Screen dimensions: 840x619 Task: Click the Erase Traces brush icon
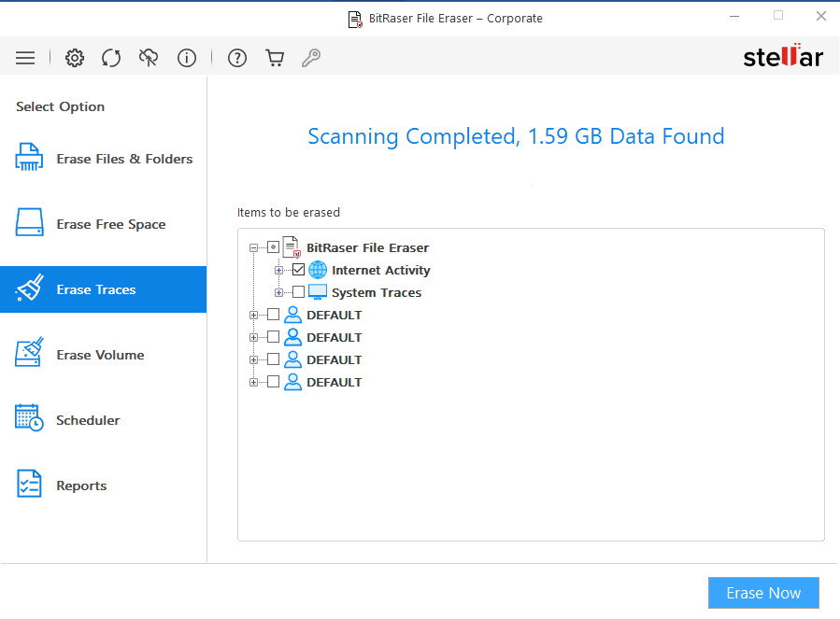(29, 288)
